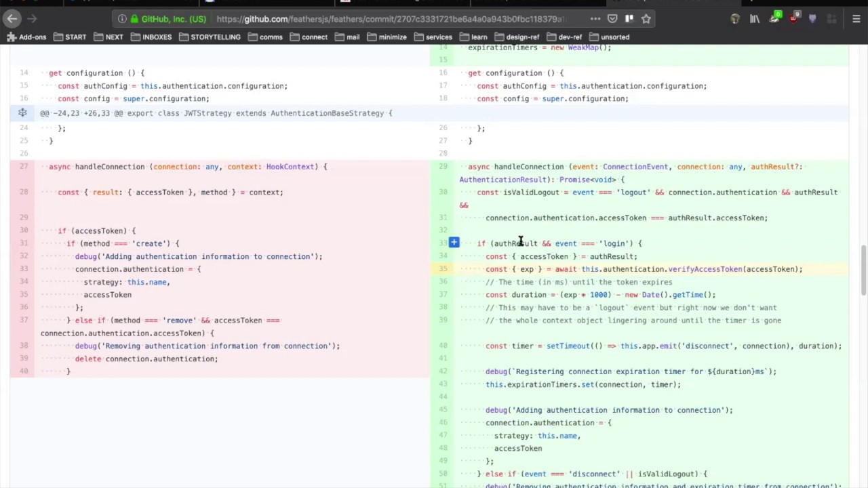Click the Add-ons puzzle bookmark
868x488 pixels.
point(26,37)
